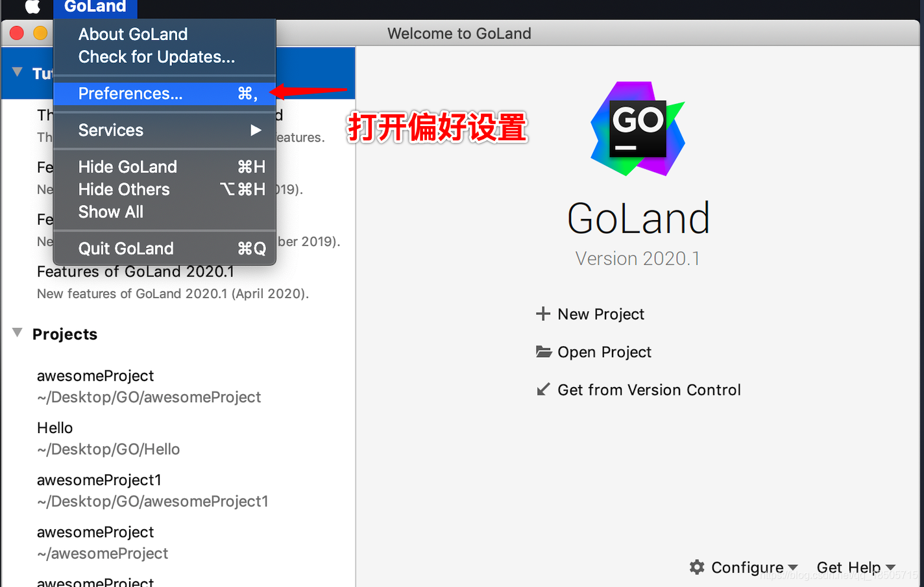Click 'New features of GoLand 2020.1 (April 2020).' text

tap(173, 293)
